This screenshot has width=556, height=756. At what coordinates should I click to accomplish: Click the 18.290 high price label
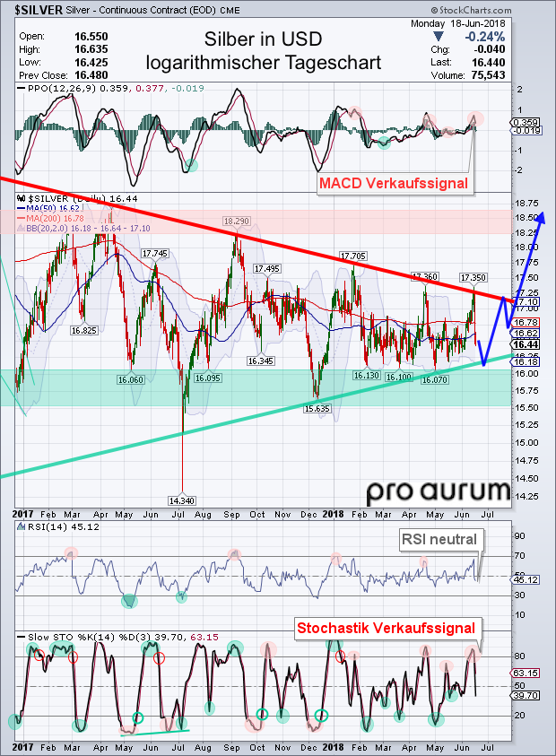coord(236,221)
